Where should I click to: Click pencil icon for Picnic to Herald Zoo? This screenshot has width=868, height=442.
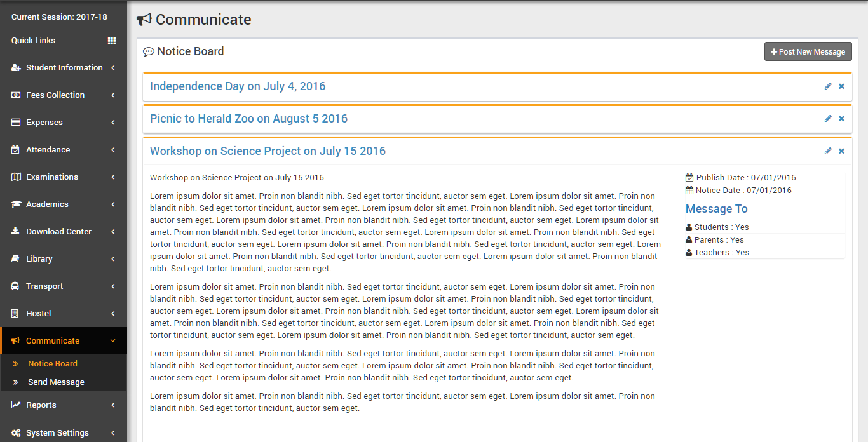828,119
